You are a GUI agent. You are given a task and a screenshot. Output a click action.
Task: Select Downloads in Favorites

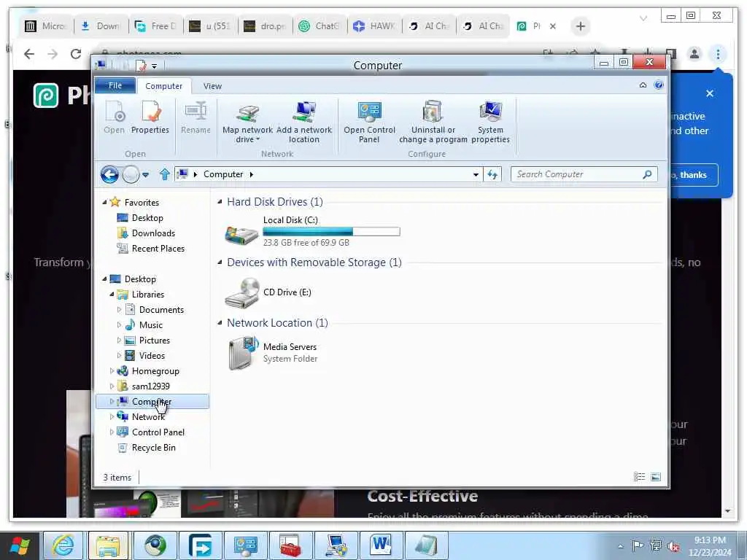(x=147, y=233)
